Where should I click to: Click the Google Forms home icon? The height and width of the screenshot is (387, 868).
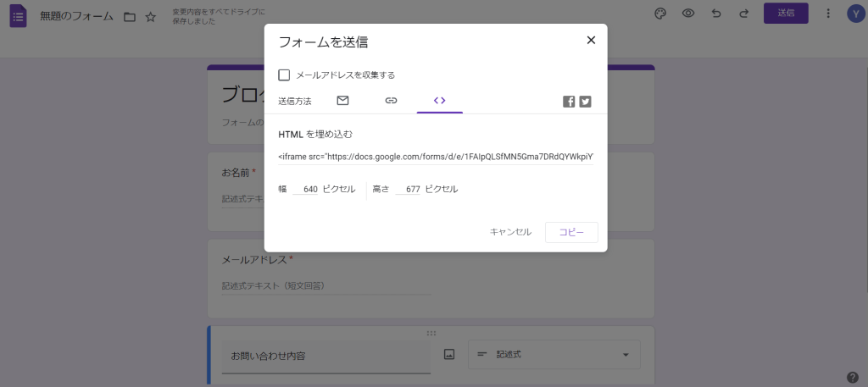(19, 16)
